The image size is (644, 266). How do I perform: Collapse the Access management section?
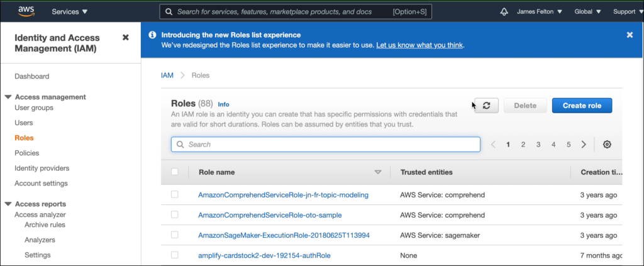coord(8,97)
